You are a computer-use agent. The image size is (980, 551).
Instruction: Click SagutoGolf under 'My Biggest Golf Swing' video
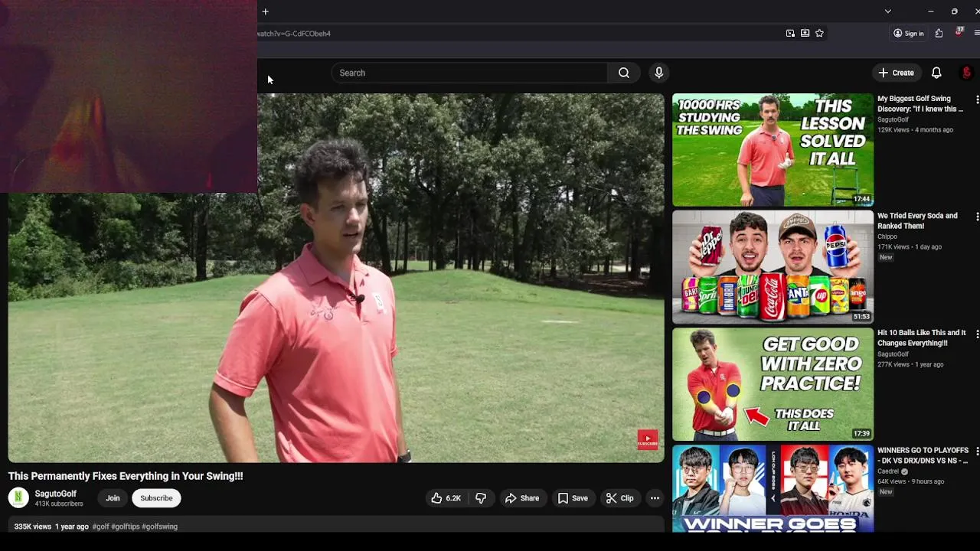[893, 119]
